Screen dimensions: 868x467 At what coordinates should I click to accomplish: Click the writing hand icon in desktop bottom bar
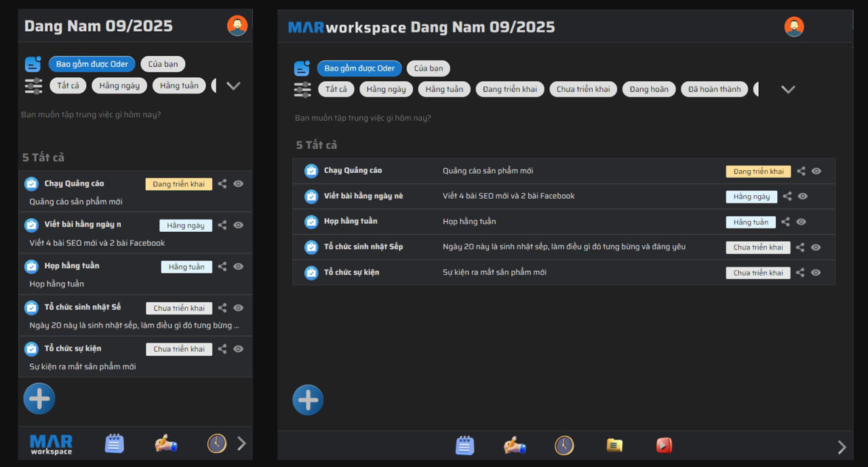pyautogui.click(x=515, y=445)
